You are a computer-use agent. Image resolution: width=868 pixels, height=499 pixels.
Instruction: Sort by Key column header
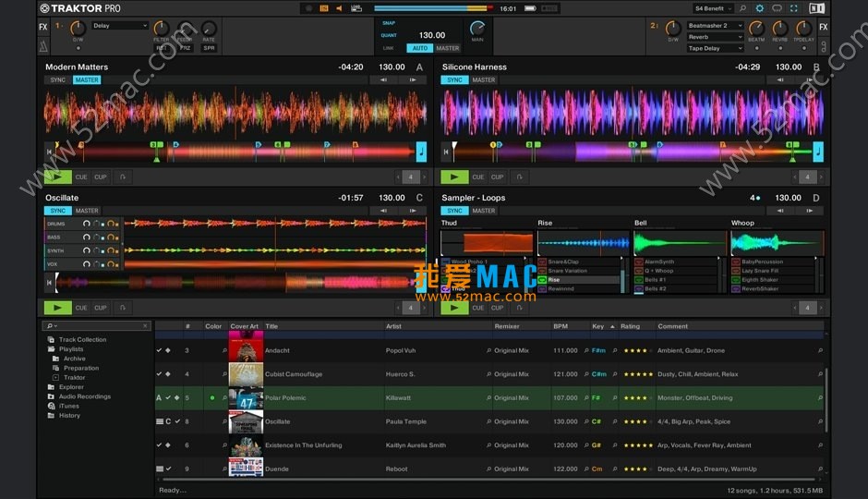pos(603,327)
